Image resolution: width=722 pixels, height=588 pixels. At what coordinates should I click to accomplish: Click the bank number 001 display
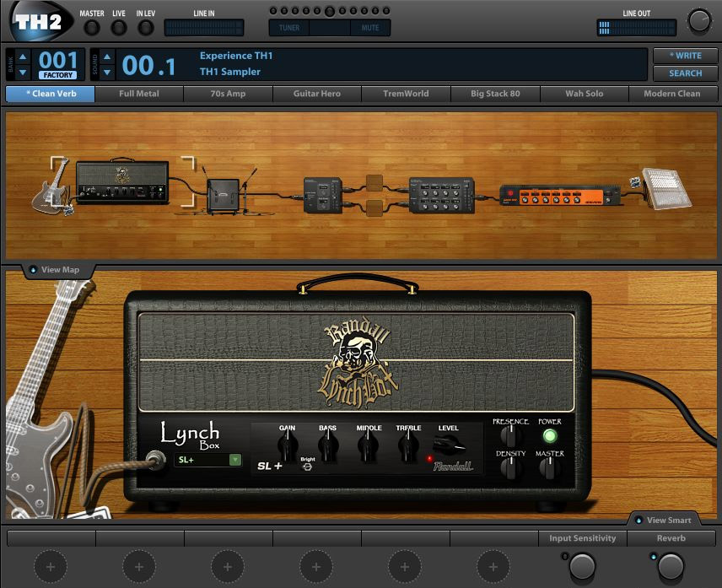click(58, 60)
